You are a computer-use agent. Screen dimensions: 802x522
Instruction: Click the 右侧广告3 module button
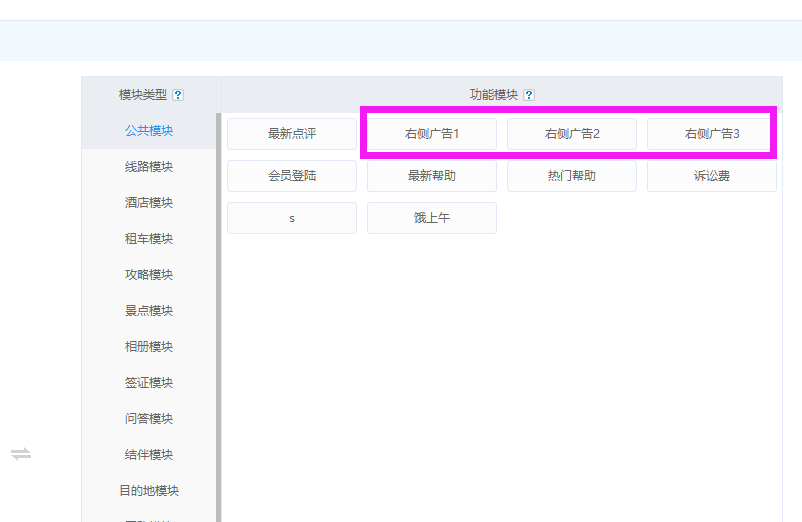click(x=712, y=134)
